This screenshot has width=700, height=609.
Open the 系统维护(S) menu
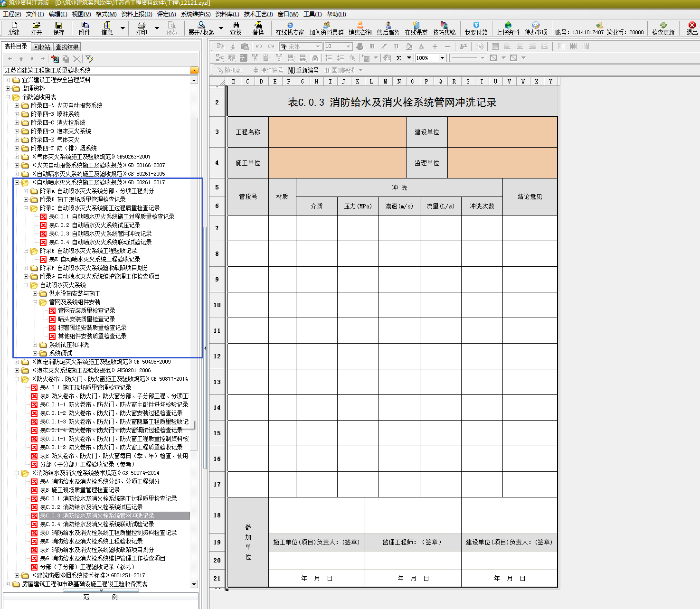click(x=196, y=14)
